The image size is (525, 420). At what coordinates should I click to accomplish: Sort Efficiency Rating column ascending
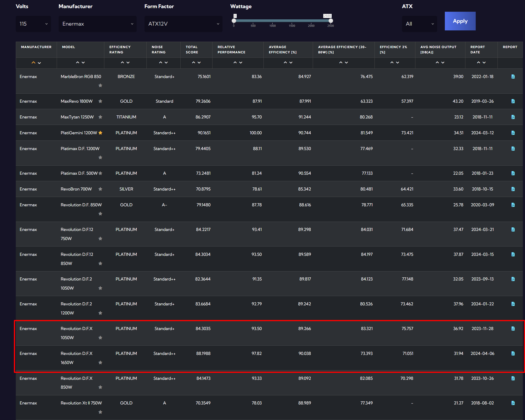tap(122, 62)
